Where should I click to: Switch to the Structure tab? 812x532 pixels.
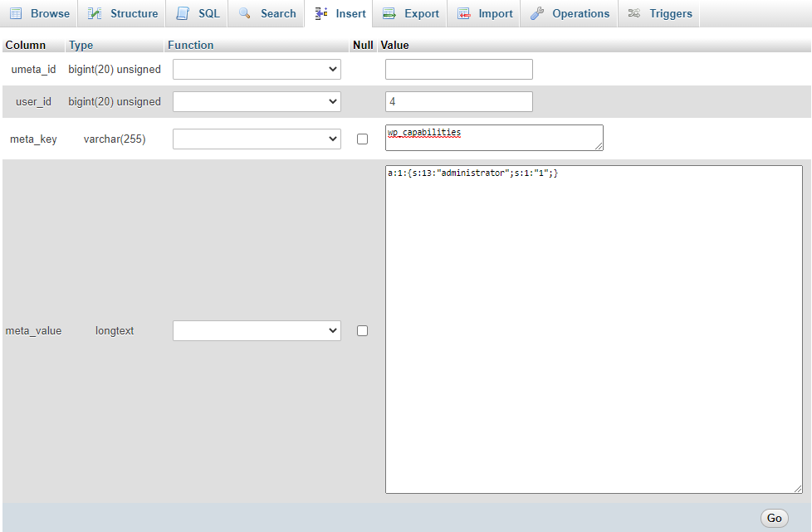(122, 13)
